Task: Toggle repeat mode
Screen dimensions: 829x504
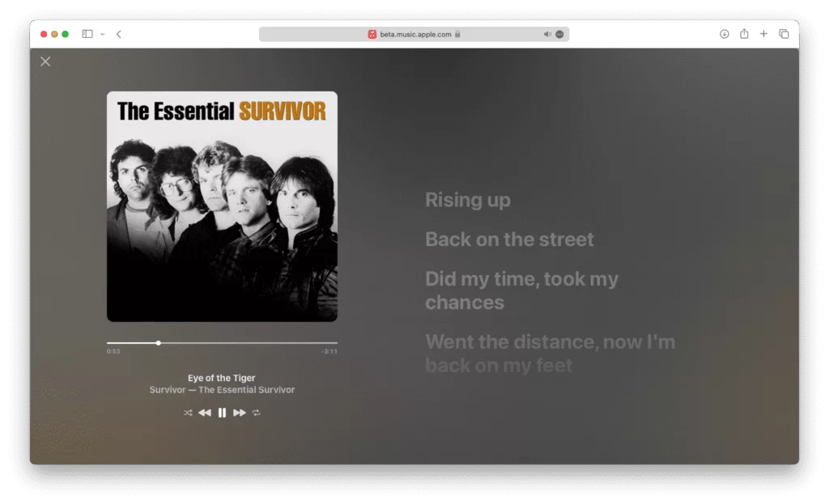Action: (x=257, y=413)
